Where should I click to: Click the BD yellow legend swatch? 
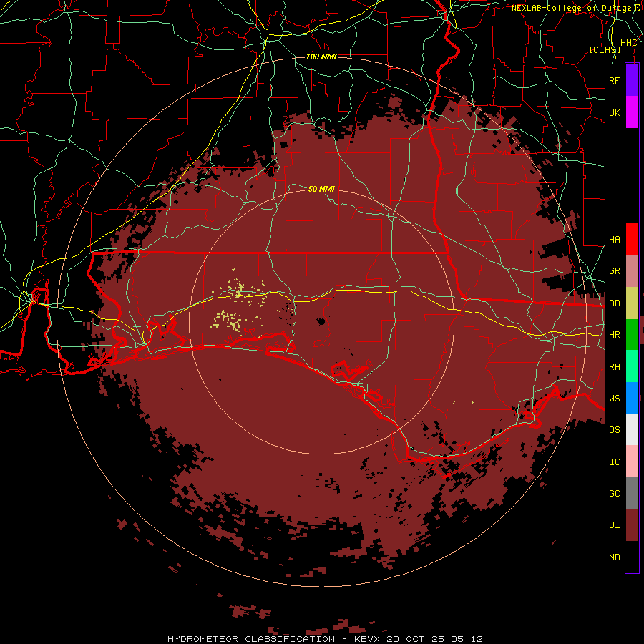point(632,303)
